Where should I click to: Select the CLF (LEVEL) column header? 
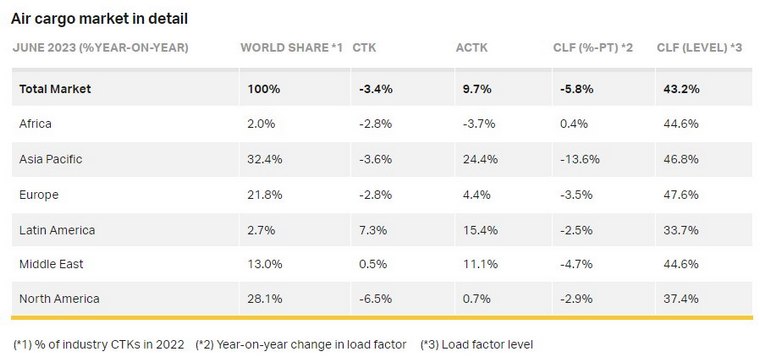click(x=699, y=47)
